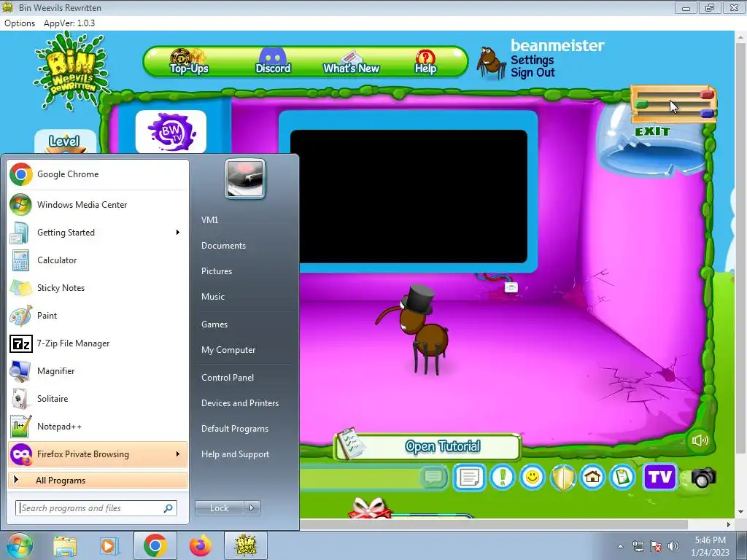Open the VM1 user folder
The width and height of the screenshot is (747, 560).
[209, 220]
